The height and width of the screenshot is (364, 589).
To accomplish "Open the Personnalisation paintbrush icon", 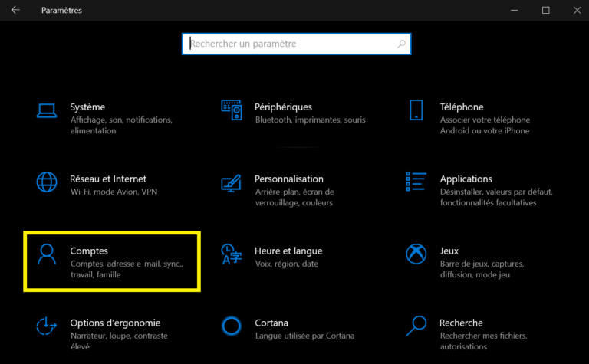I will pos(231,183).
